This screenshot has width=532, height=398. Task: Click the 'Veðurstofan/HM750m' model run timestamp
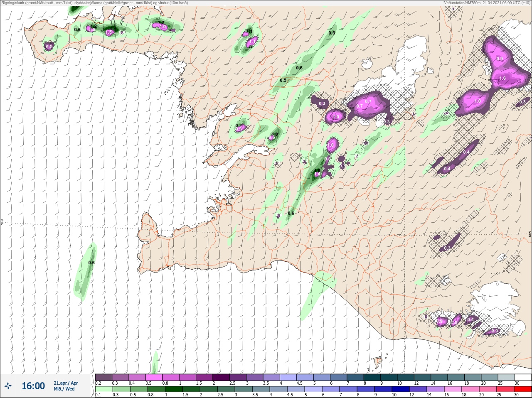pos(487,3)
